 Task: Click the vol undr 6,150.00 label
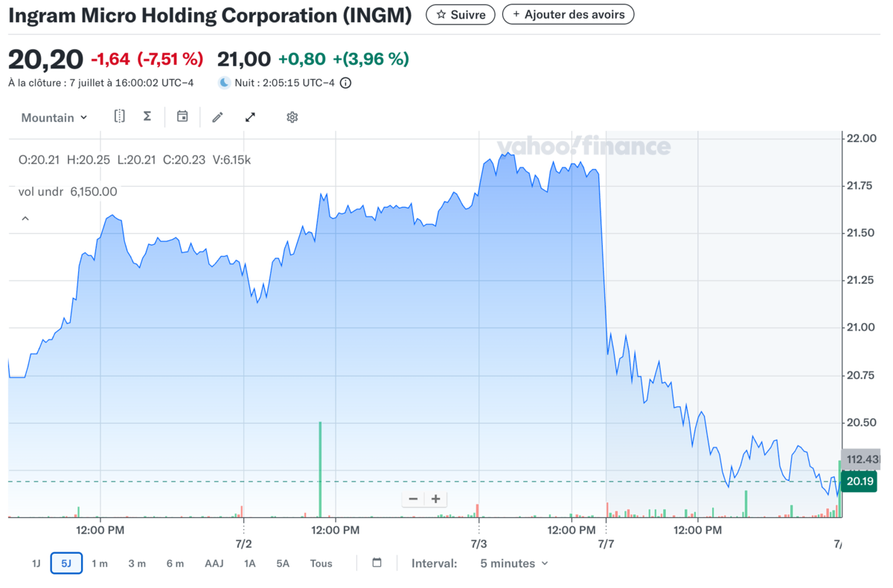68,191
